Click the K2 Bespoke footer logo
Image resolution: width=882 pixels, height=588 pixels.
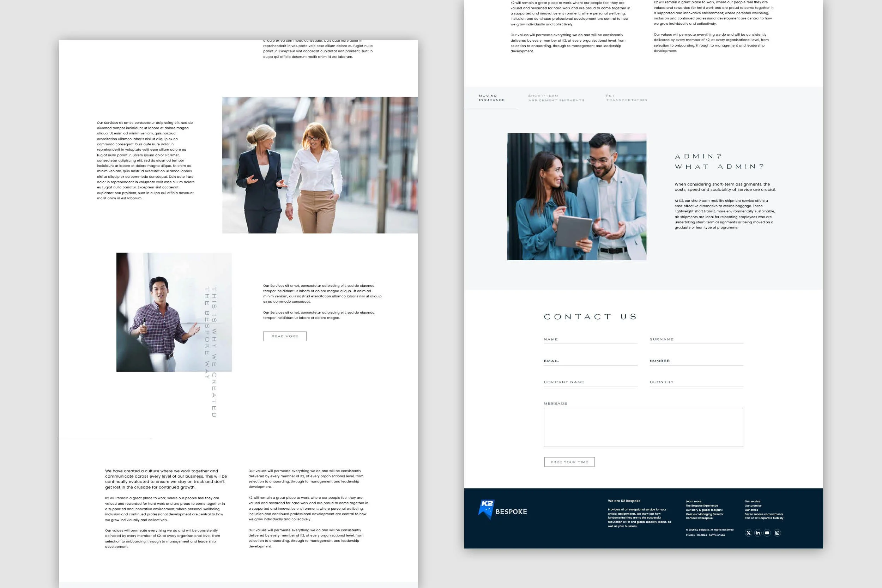[502, 510]
